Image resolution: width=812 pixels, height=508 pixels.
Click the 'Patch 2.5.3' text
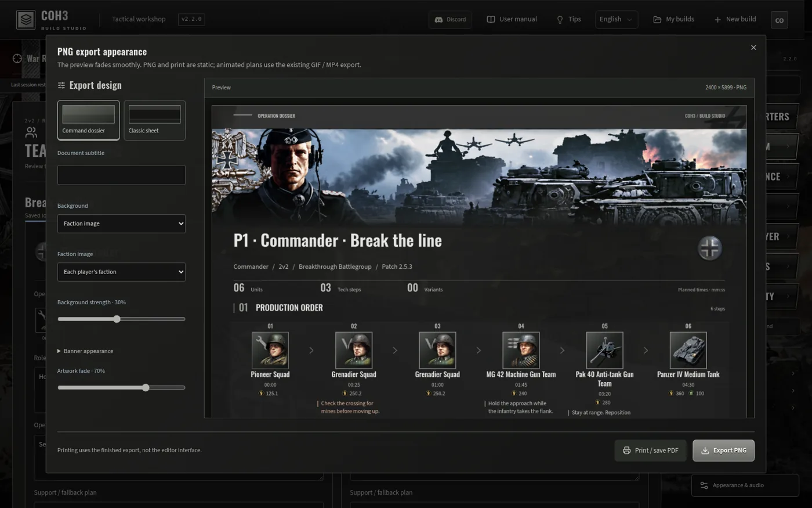[x=397, y=266]
